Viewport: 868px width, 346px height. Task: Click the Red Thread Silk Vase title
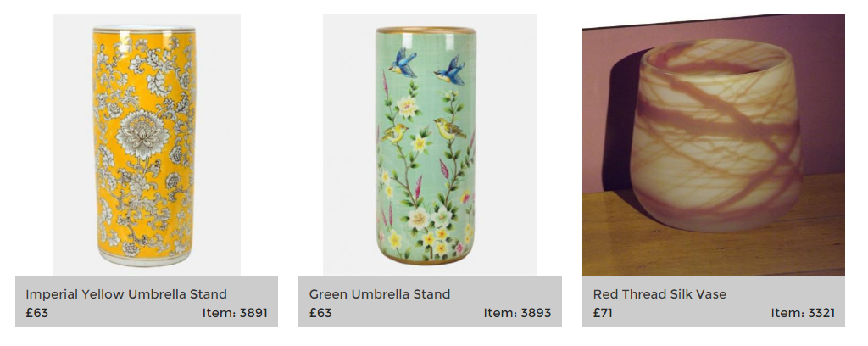pyautogui.click(x=659, y=294)
